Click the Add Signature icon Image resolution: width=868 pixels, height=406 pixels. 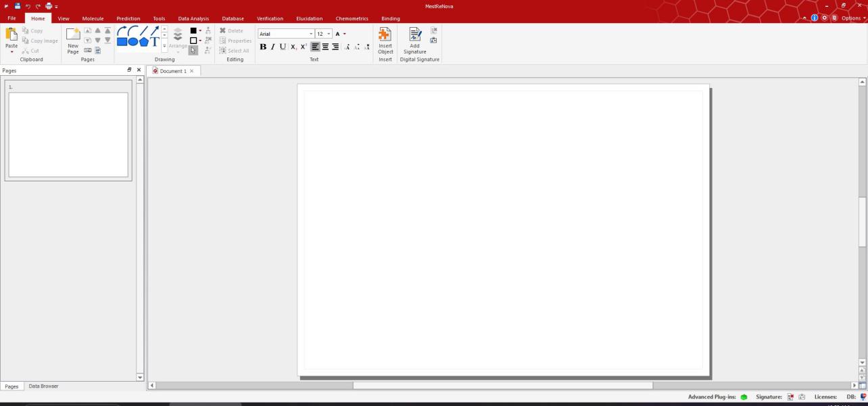tap(415, 41)
